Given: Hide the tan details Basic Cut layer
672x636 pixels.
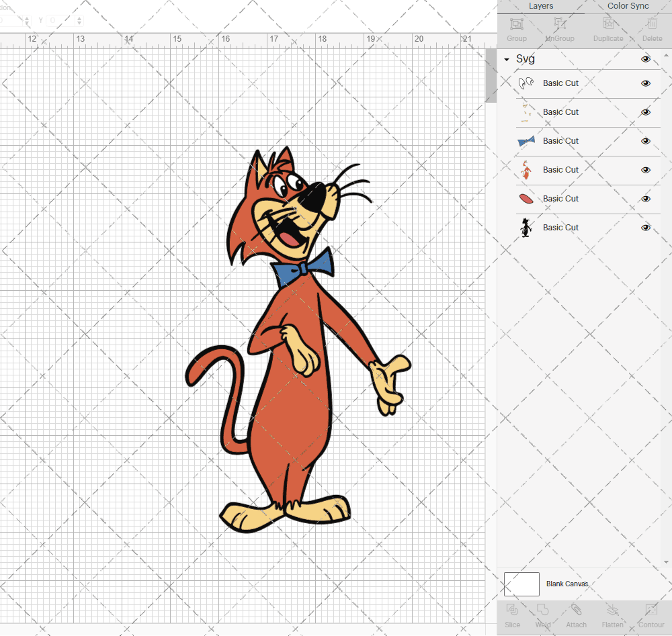Looking at the screenshot, I should tap(645, 112).
